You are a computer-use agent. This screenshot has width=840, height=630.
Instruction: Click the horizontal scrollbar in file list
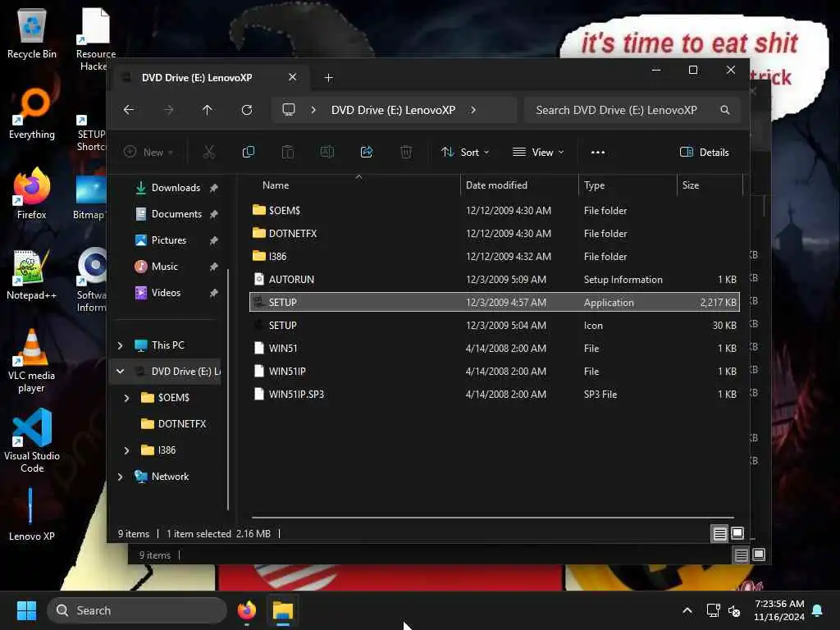(x=493, y=518)
